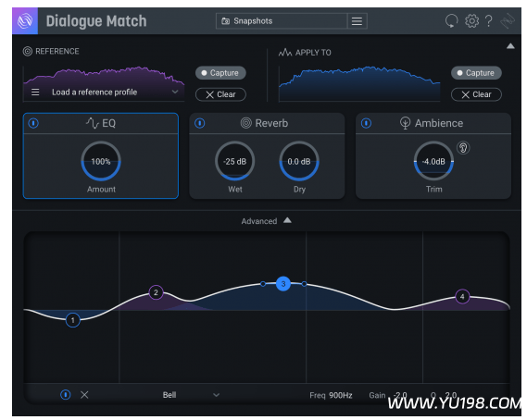The width and height of the screenshot is (527, 420).
Task: Click the Reference target icon
Action: pos(27,52)
